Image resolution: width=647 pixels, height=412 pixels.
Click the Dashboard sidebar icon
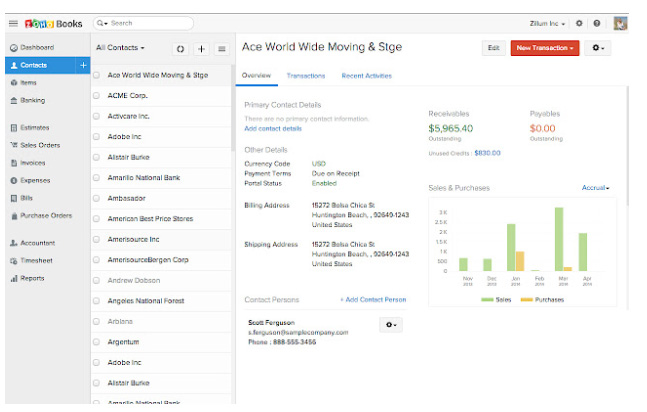coord(14,48)
